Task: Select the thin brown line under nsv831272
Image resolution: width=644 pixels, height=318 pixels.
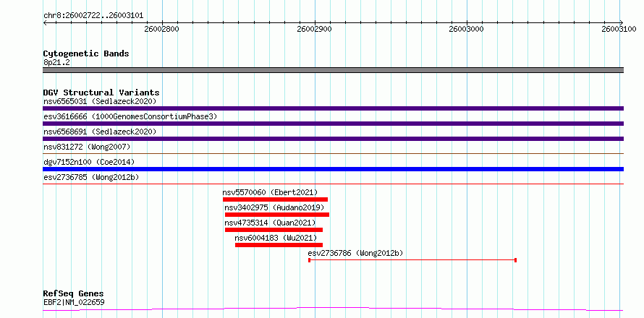Action: point(333,154)
